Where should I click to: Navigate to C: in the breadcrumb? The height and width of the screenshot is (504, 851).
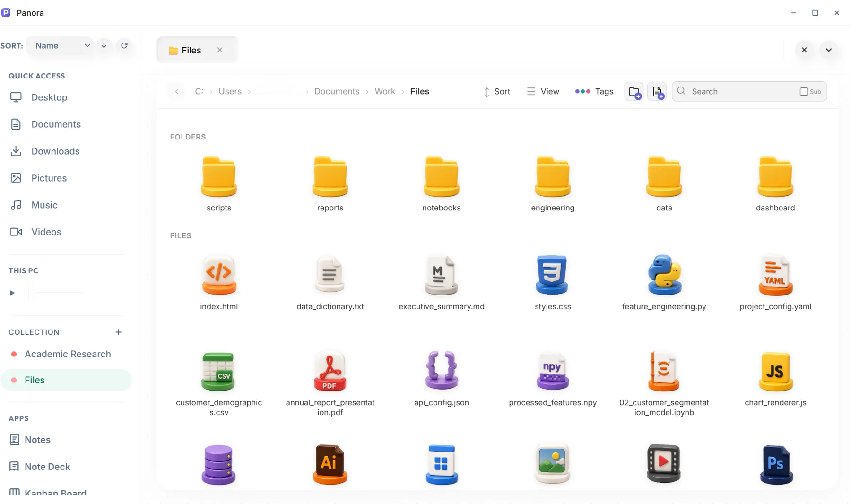tap(199, 91)
